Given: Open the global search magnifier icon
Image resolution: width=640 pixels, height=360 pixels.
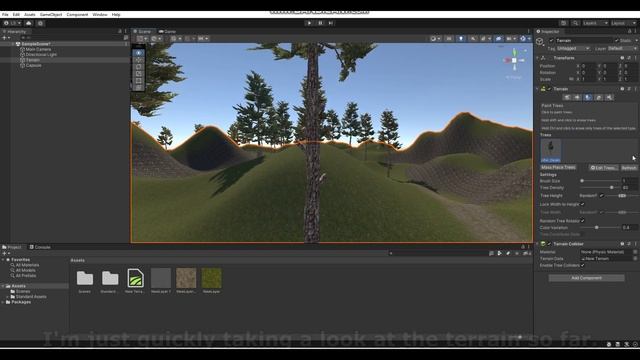Looking at the screenshot, I should (576, 23).
